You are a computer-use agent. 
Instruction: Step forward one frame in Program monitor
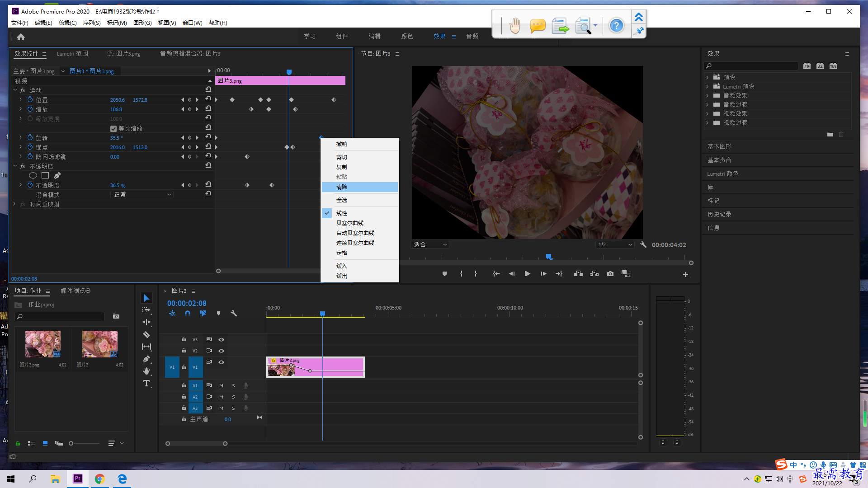coord(543,274)
